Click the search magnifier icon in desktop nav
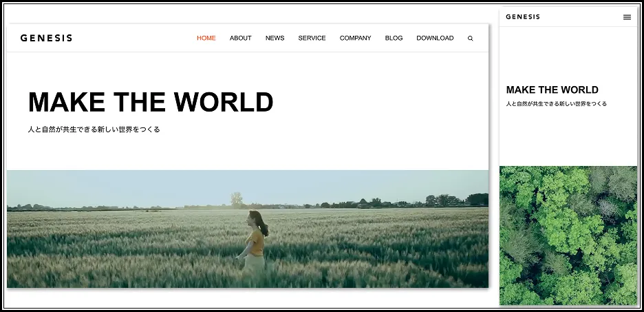Image resolution: width=644 pixels, height=312 pixels. (x=470, y=39)
